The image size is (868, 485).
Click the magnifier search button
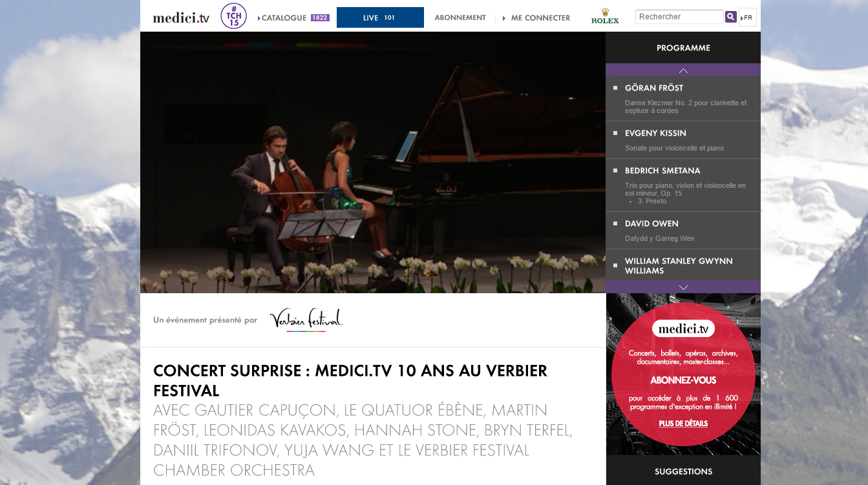point(731,17)
